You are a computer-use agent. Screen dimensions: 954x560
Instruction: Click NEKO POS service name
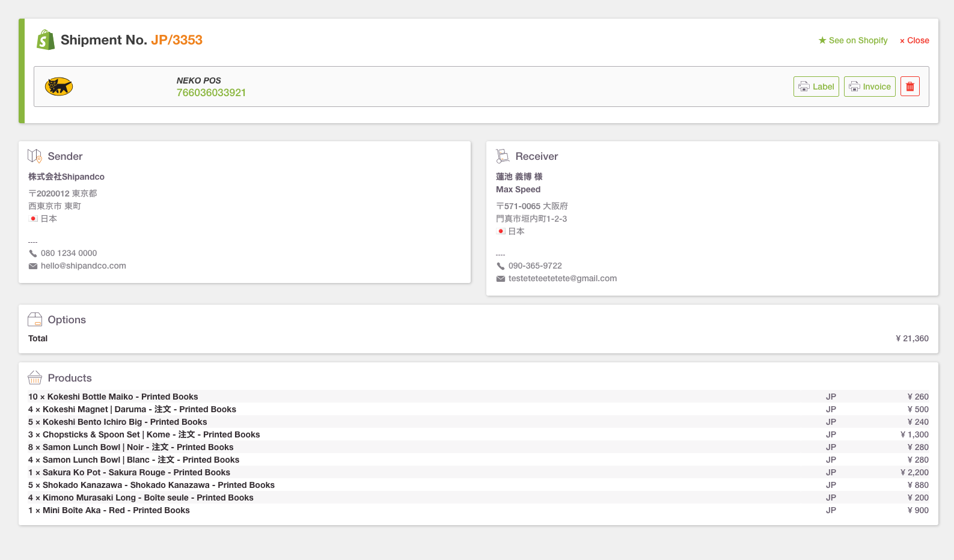pos(199,81)
